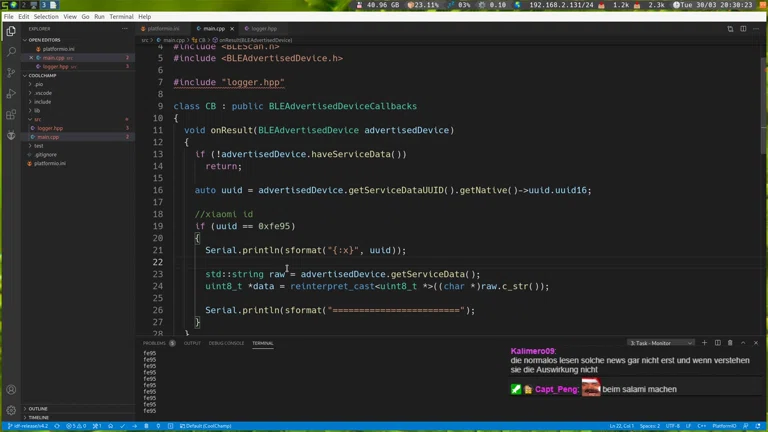Expand the OUTLINE section
Image resolution: width=768 pixels, height=432 pixels.
click(x=38, y=409)
